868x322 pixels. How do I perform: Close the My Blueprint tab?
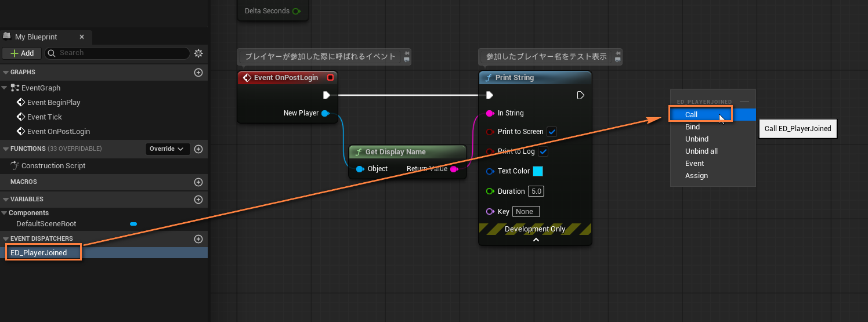tap(82, 37)
